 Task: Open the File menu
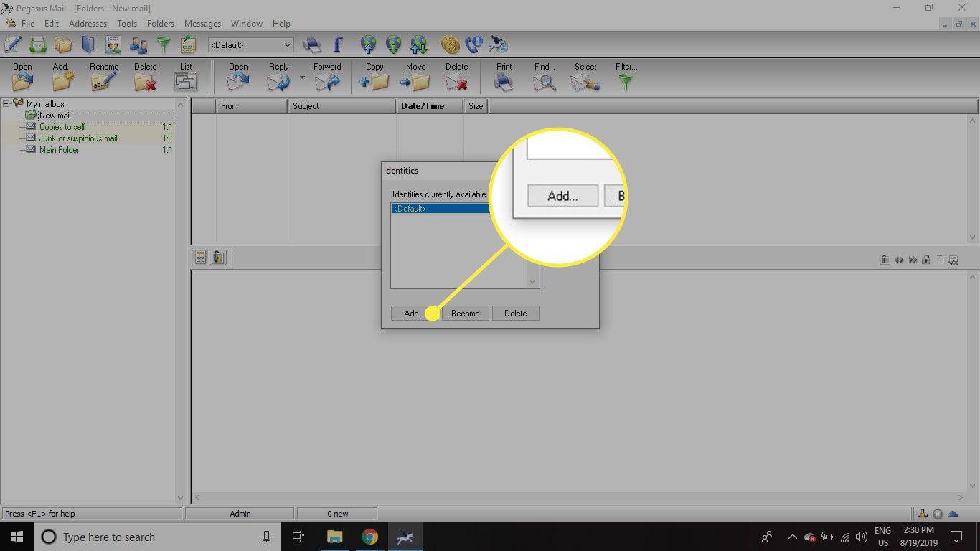click(28, 24)
